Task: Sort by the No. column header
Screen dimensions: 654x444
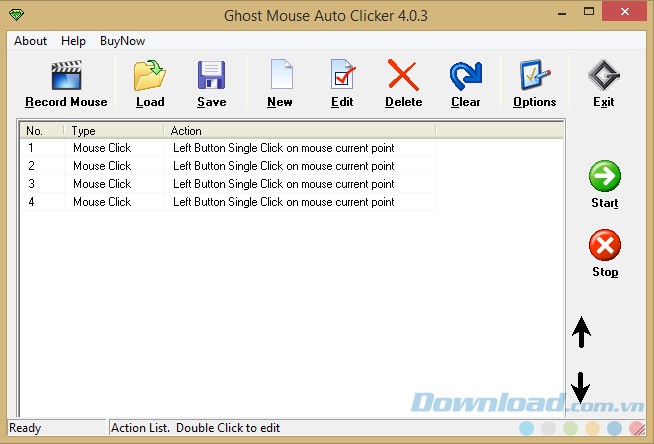Action: coord(42,130)
